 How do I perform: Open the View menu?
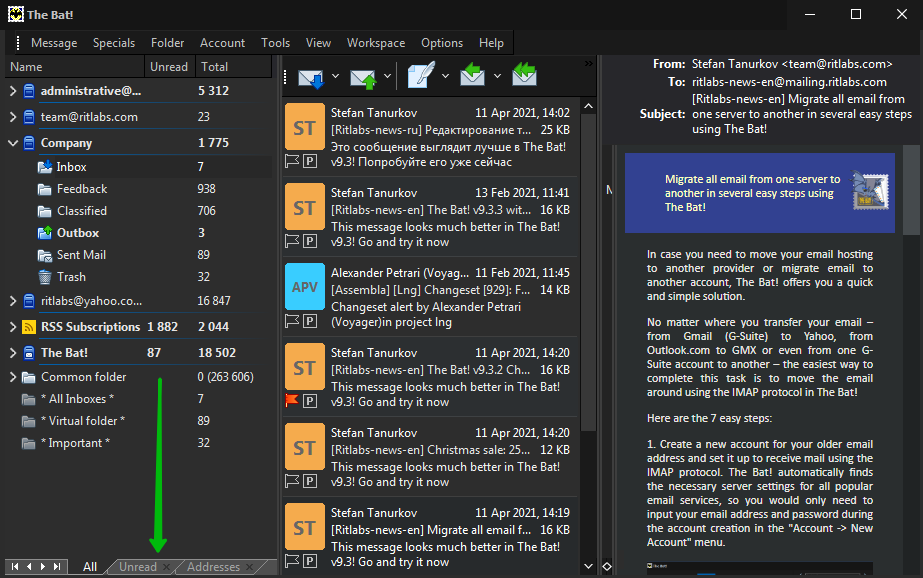tap(318, 43)
